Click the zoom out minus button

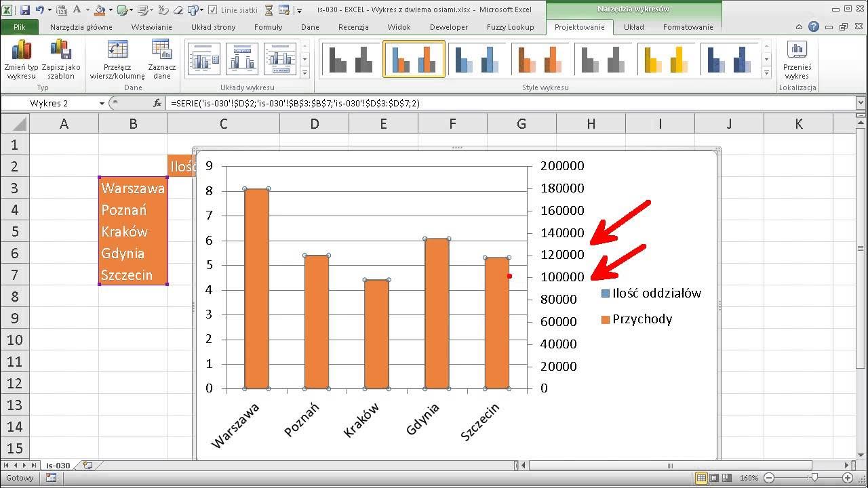[x=769, y=478]
